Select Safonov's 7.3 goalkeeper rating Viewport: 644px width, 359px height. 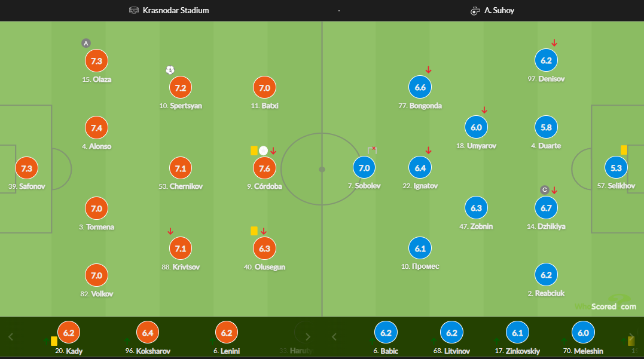tap(27, 168)
